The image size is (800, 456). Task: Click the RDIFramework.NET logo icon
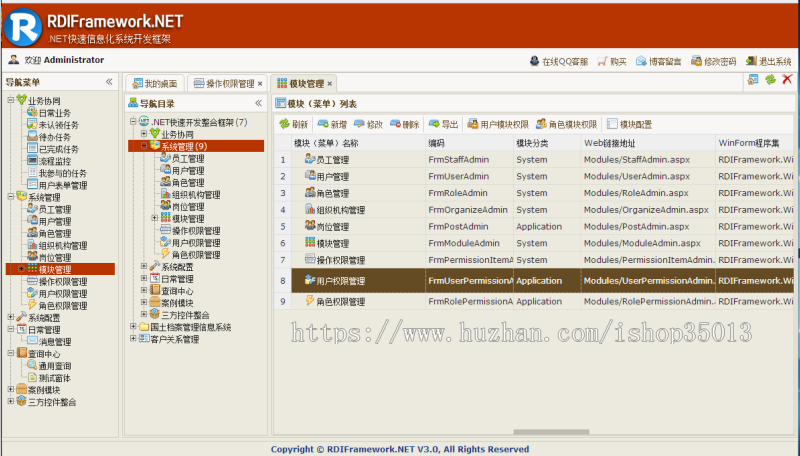pos(22,27)
